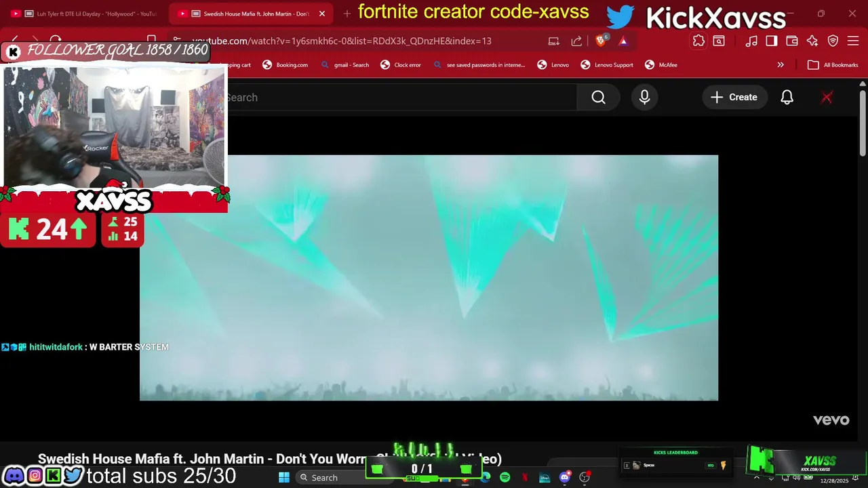Open Leo AI sparkle icon
This screenshot has width=868, height=488.
click(812, 41)
